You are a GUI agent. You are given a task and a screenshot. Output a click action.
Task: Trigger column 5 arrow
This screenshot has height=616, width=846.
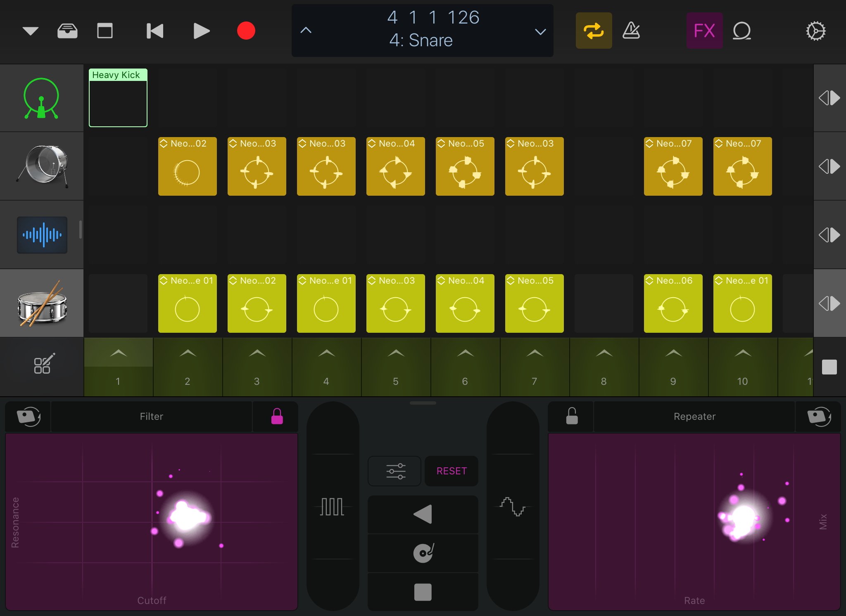coord(396,353)
